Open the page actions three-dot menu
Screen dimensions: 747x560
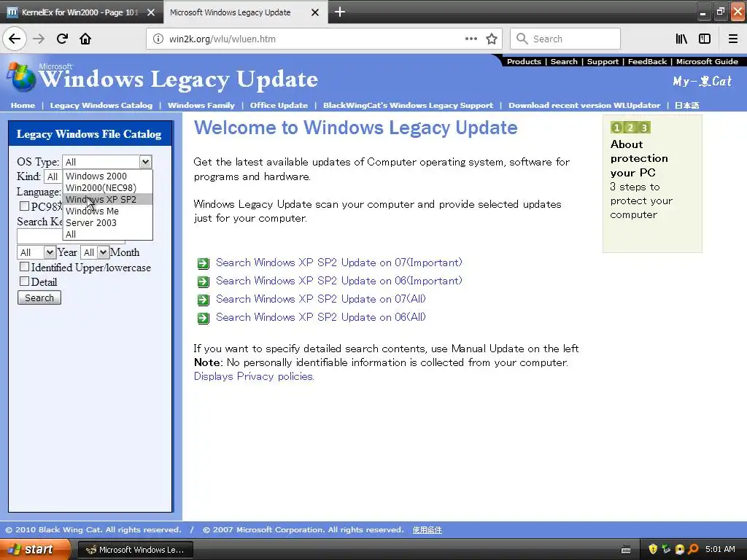pyautogui.click(x=471, y=39)
